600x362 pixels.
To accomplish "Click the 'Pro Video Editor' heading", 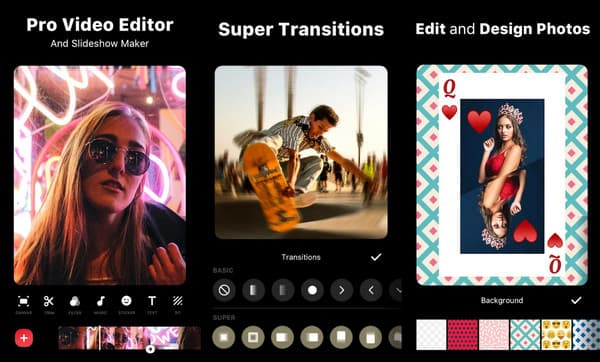I will coord(100,25).
